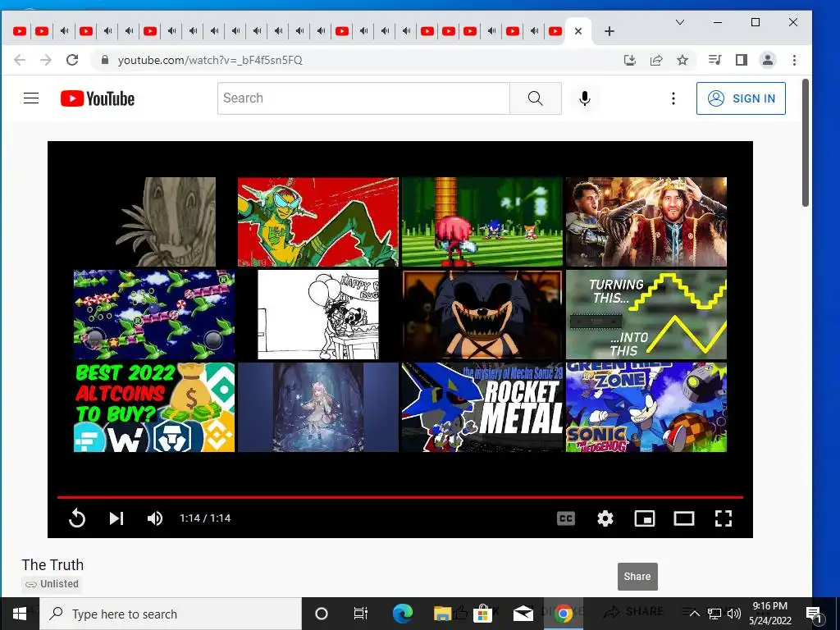Click the video title The Truth
840x630 pixels.
pos(52,564)
